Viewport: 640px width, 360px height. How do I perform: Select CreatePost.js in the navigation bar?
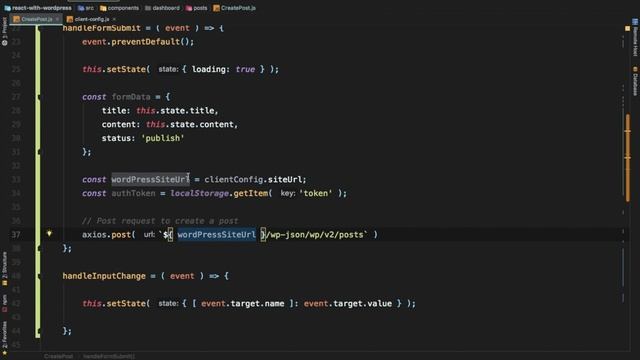tap(234, 8)
